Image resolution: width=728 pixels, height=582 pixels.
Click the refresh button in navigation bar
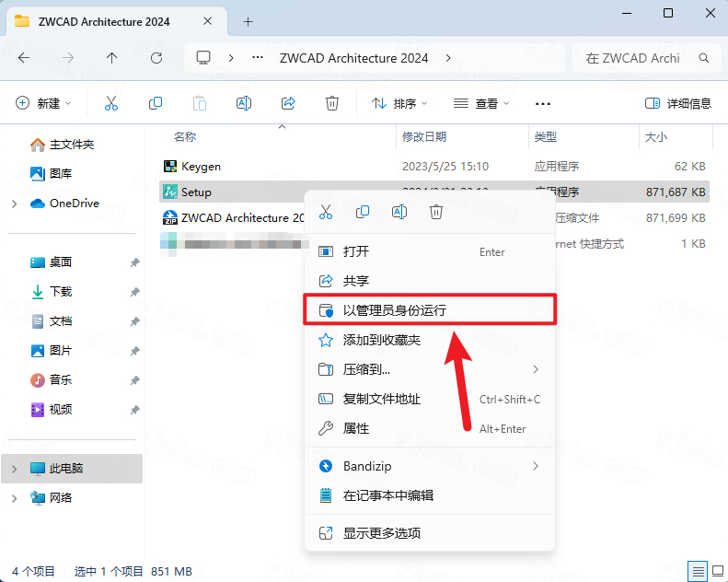point(156,58)
